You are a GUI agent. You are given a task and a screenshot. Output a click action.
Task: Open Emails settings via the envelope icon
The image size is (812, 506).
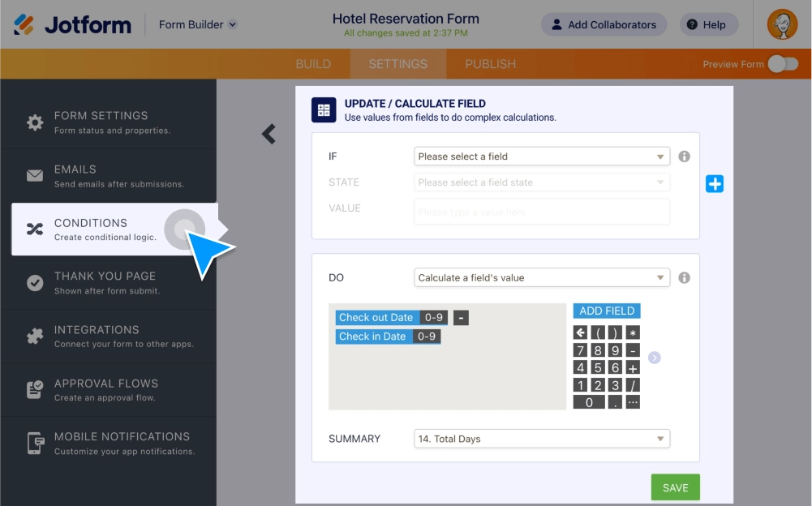click(x=34, y=175)
